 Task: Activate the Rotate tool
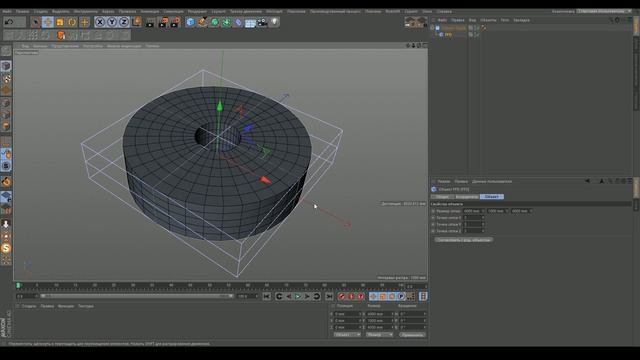72,22
